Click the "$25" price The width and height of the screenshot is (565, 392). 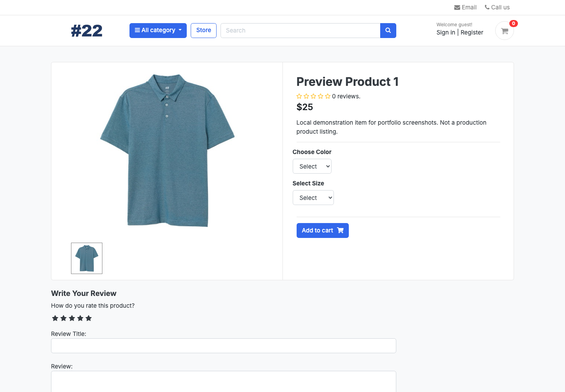pyautogui.click(x=305, y=107)
